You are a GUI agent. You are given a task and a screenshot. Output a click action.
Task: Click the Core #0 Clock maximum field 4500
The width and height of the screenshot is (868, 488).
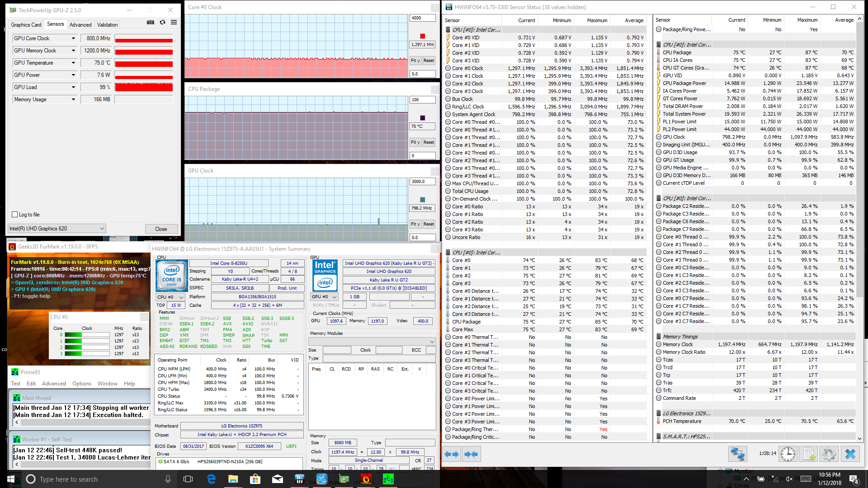(x=422, y=18)
